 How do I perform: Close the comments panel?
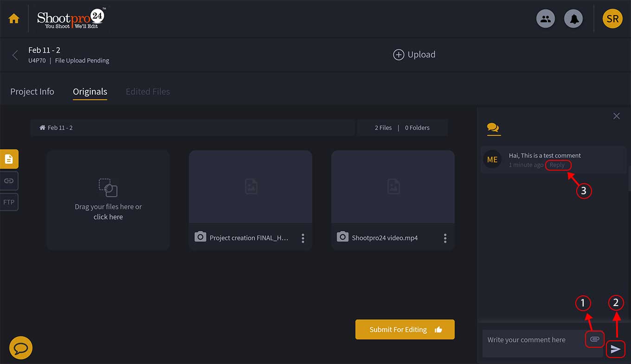[x=616, y=116]
